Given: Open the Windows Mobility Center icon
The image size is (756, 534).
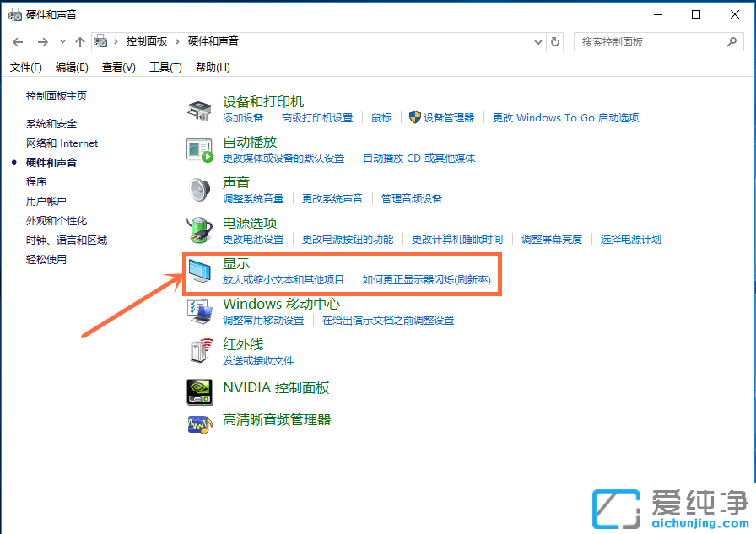Looking at the screenshot, I should [x=199, y=311].
